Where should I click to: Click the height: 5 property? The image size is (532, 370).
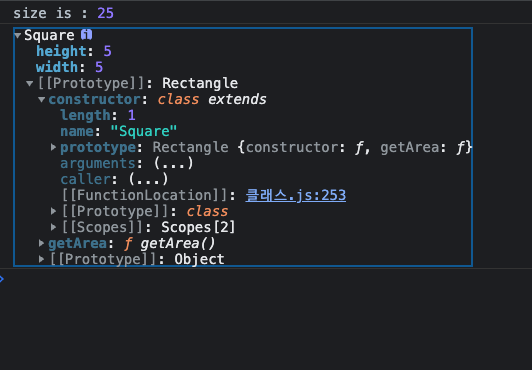74,51
